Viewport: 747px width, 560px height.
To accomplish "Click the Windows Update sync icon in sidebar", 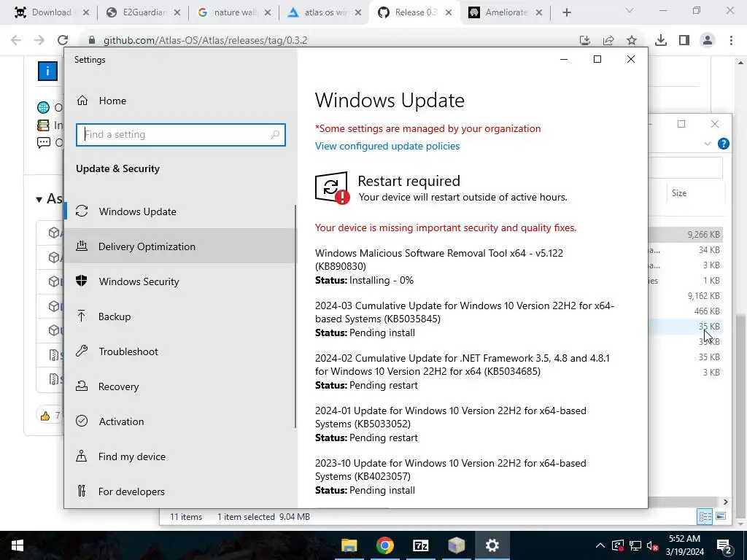I will click(x=82, y=211).
